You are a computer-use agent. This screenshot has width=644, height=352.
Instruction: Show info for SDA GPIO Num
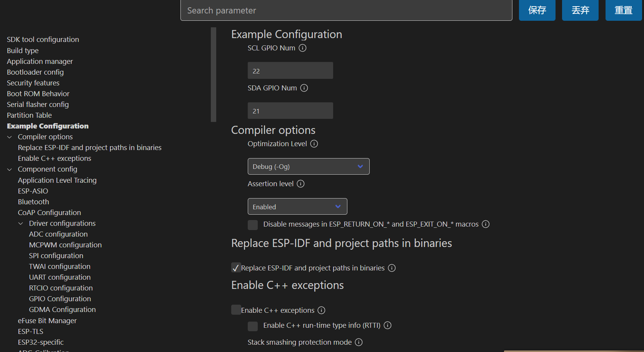click(304, 88)
